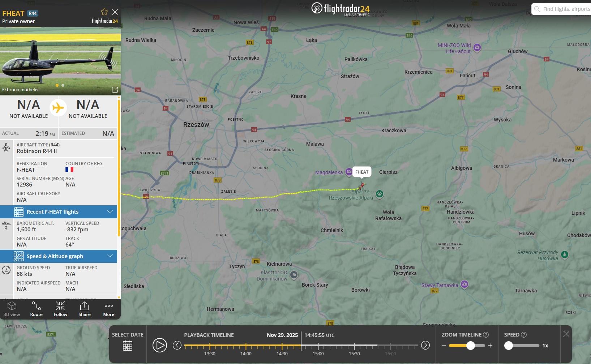The width and height of the screenshot is (591, 364).
Task: Show the flight Route
Action: [x=36, y=309]
